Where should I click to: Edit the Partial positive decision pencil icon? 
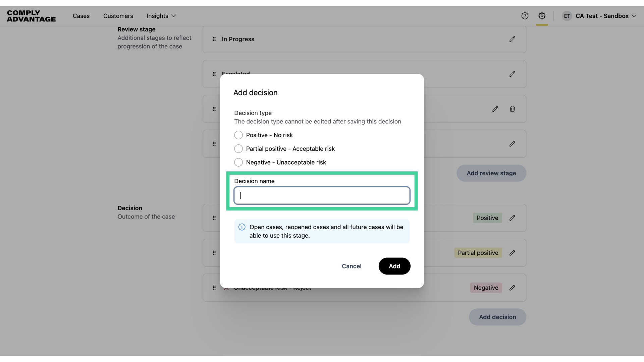512,253
